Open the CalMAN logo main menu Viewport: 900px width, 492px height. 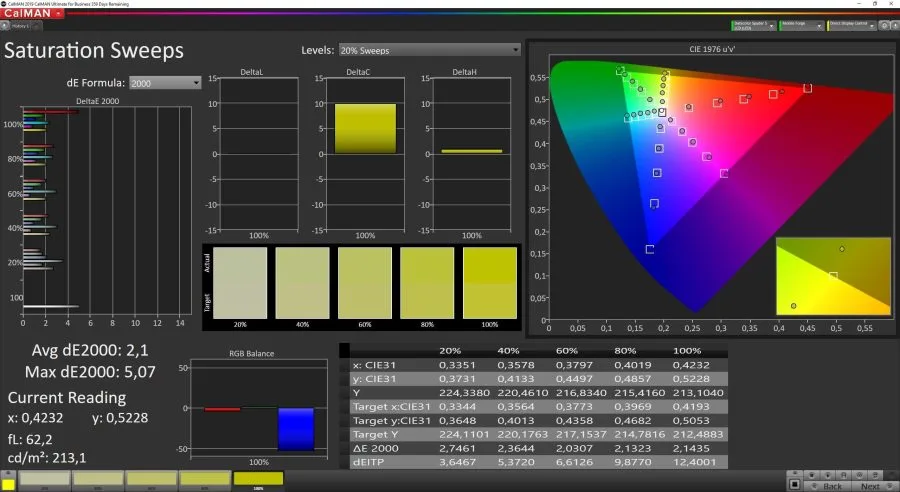tap(30, 13)
